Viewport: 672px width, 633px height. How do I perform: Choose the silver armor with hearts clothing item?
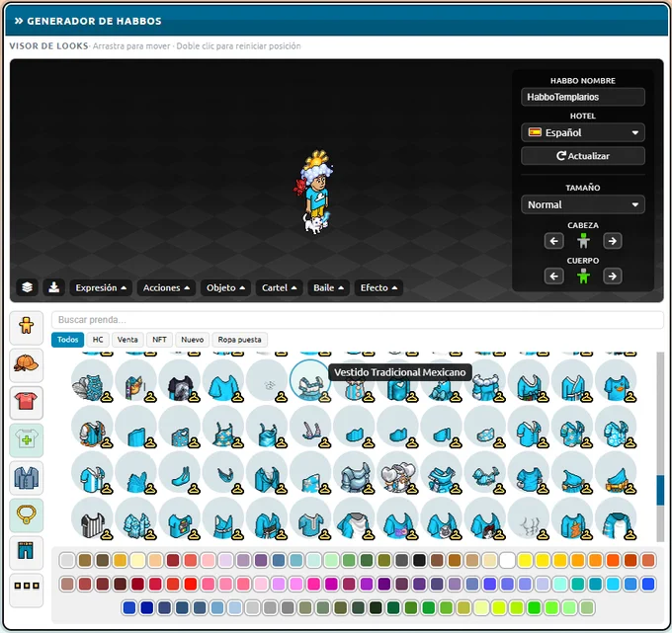coord(397,473)
